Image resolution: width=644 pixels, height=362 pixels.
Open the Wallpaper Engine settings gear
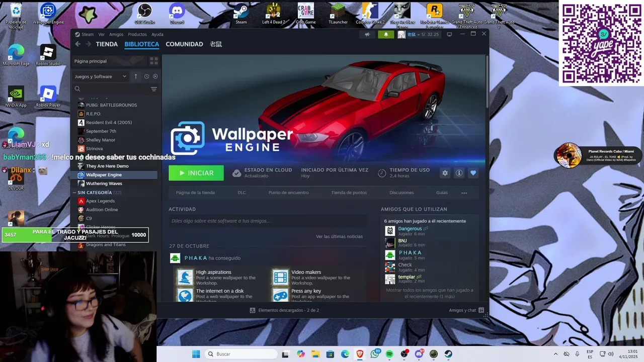(x=445, y=173)
